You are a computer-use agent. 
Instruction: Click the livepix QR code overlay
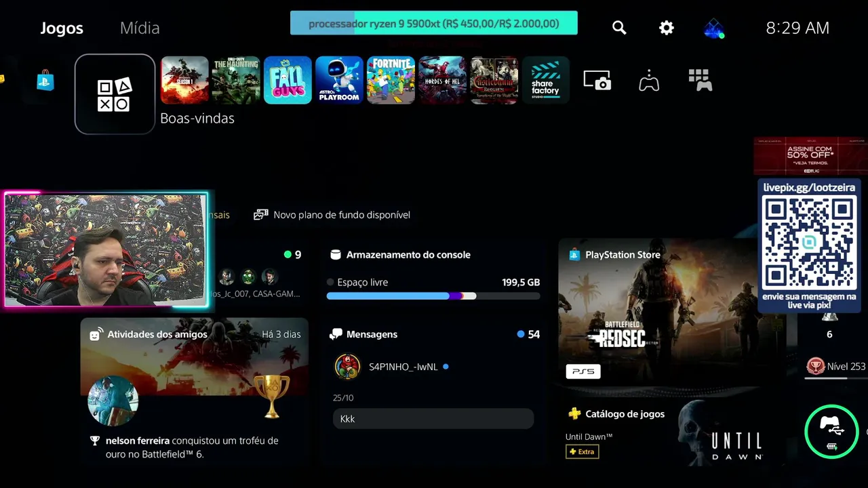[x=809, y=242]
